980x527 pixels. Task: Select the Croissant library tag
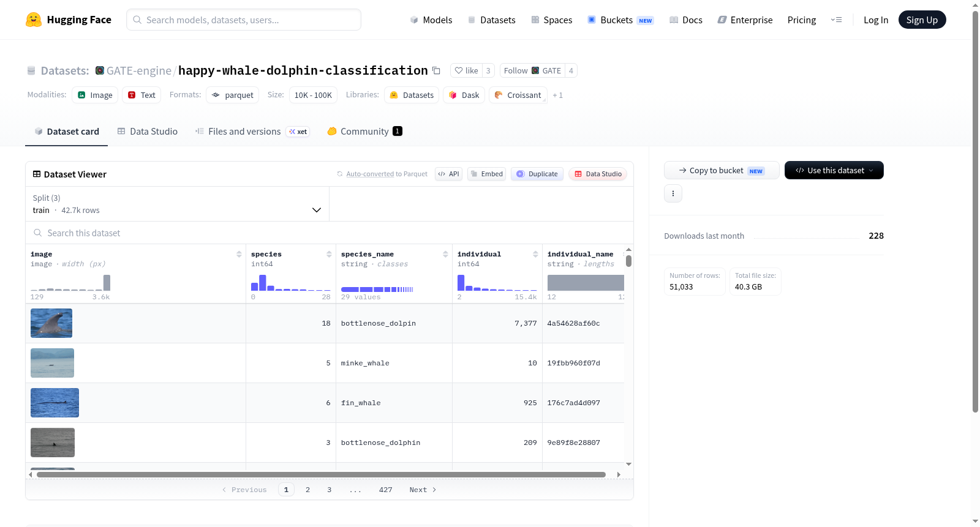click(518, 95)
